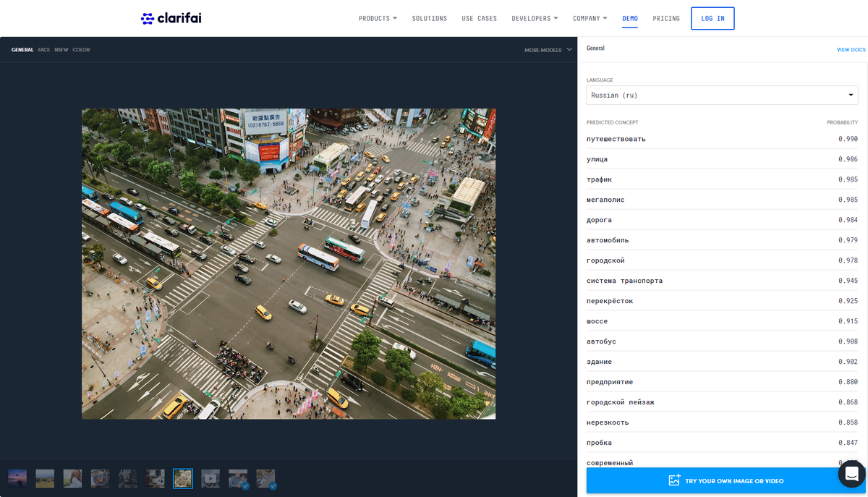
Task: Open the Pricing page
Action: [x=666, y=18]
